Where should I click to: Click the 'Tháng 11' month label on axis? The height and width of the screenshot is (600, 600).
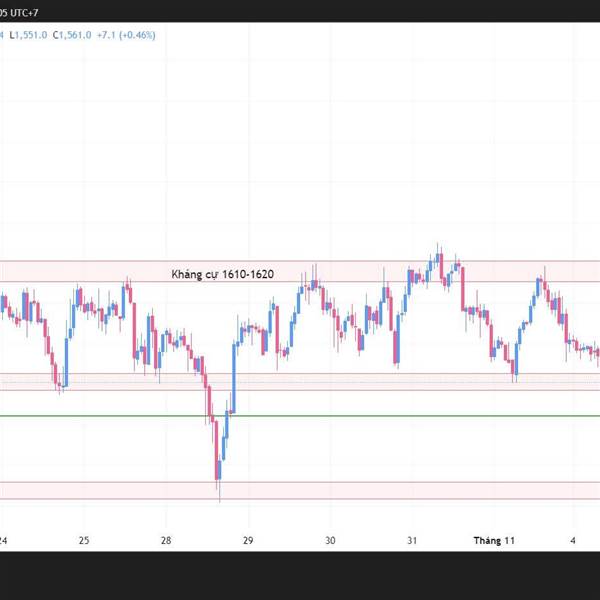coord(494,540)
